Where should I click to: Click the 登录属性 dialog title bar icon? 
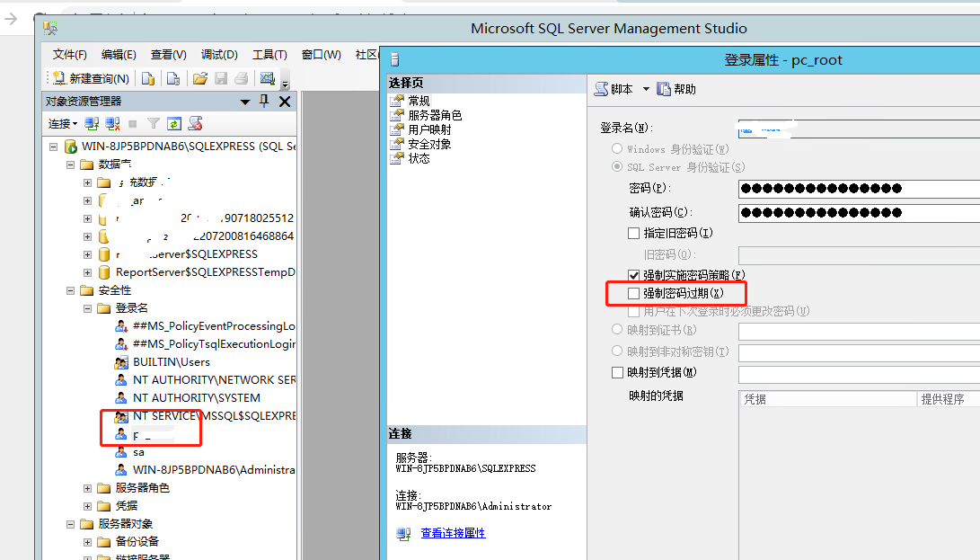(x=395, y=60)
